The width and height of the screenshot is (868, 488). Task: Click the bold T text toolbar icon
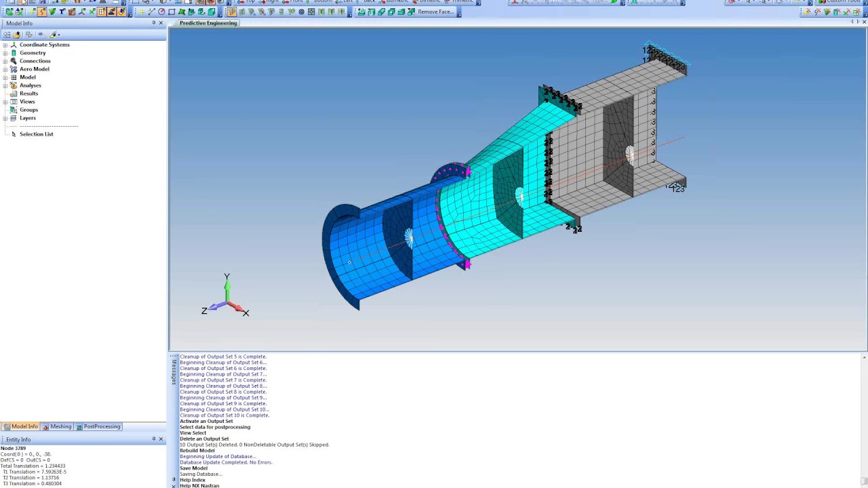tap(62, 12)
